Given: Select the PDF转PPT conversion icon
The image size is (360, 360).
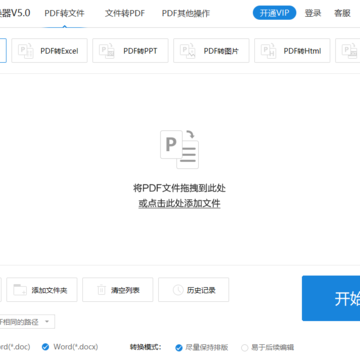Looking at the screenshot, I should 107,51.
